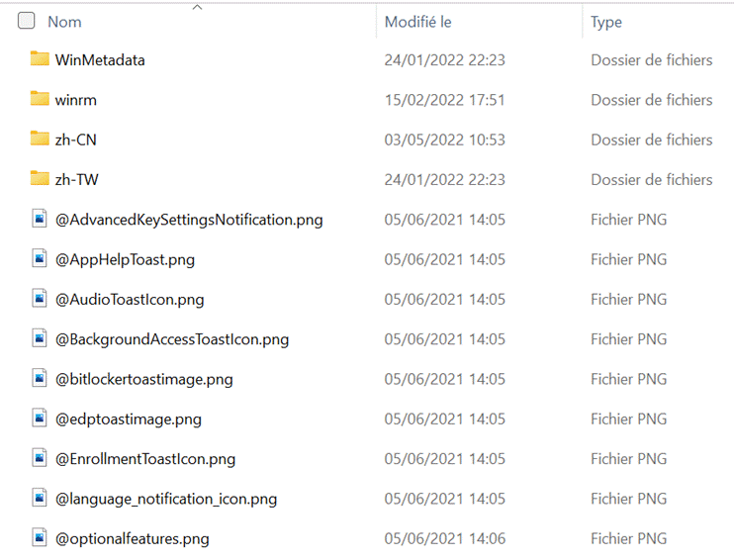Viewport: 734px width, 560px height.
Task: Click modified date of @bitlockertoastimage.png
Action: coord(445,379)
